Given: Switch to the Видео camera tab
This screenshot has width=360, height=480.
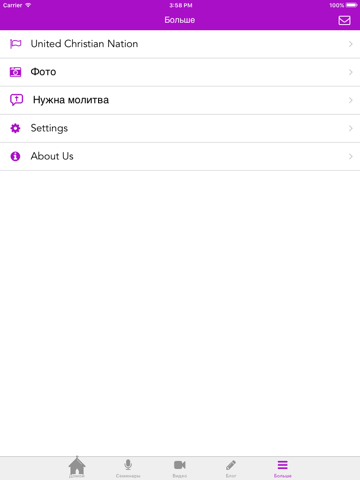Looking at the screenshot, I should click(180, 468).
